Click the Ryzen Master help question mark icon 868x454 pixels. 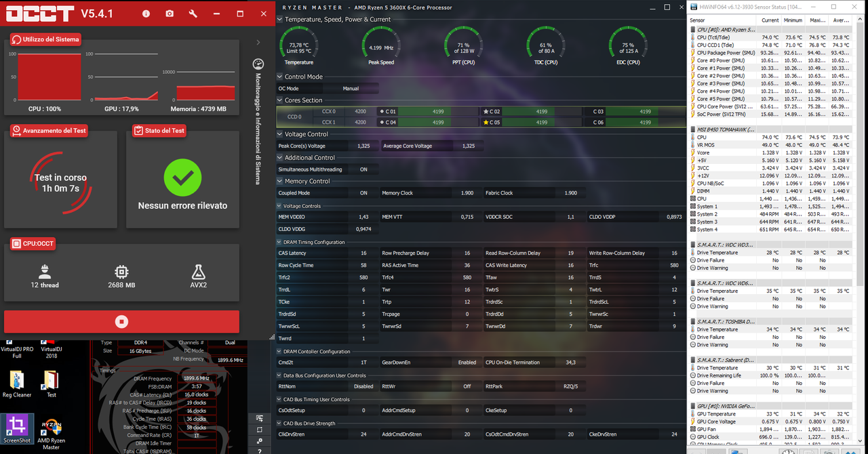260,451
